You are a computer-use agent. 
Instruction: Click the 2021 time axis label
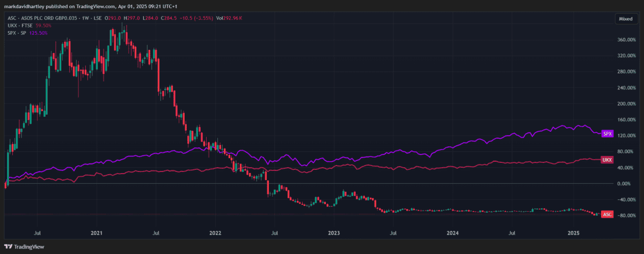[x=97, y=233]
